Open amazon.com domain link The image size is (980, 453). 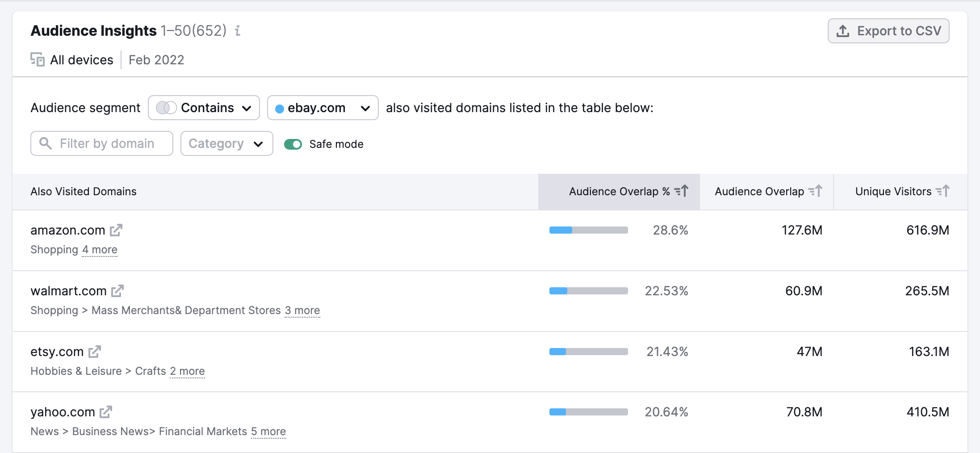(68, 230)
